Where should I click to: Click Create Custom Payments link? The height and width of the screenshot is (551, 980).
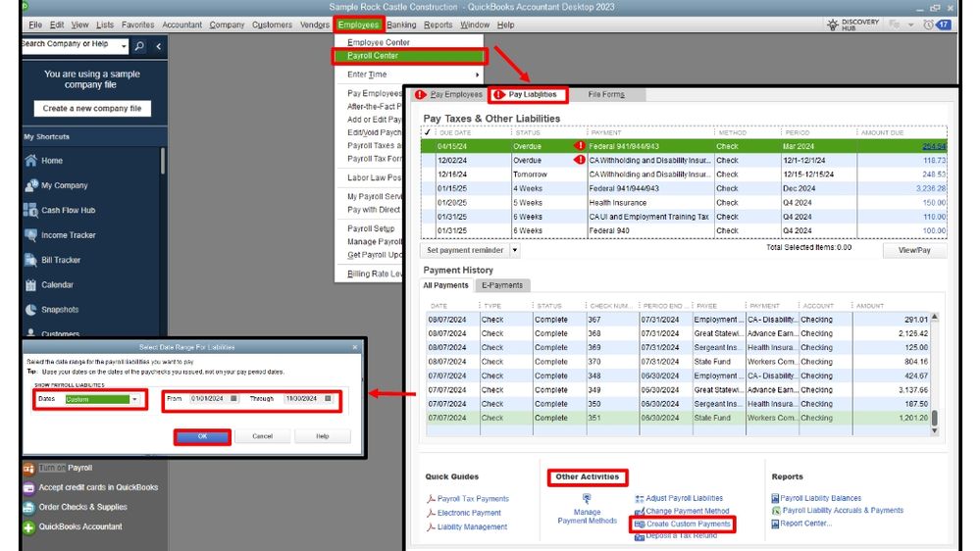point(688,525)
